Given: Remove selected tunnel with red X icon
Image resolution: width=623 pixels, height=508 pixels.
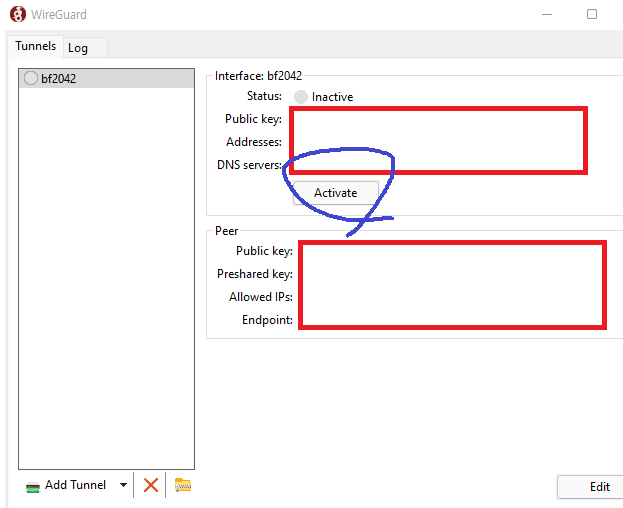Looking at the screenshot, I should tap(151, 485).
